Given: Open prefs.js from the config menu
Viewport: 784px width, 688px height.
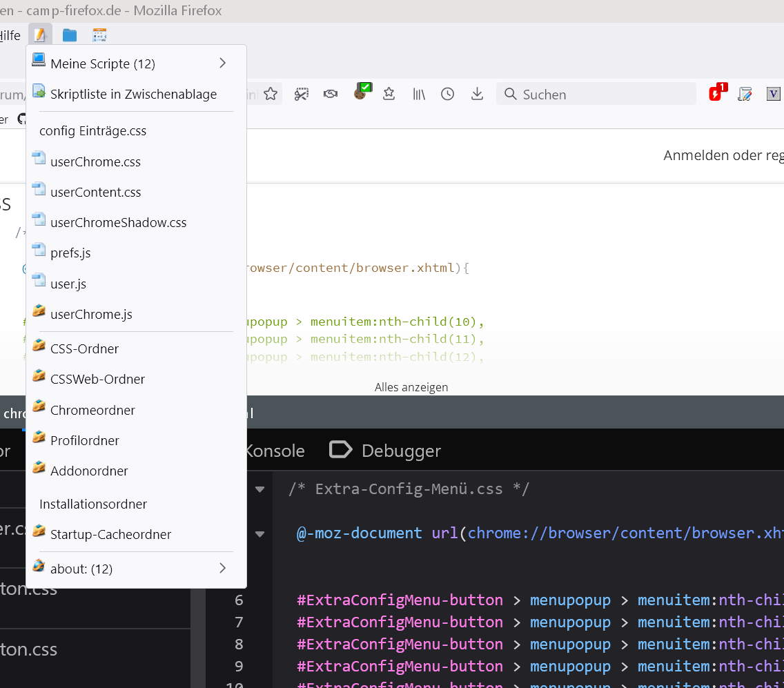Looking at the screenshot, I should click(x=70, y=253).
